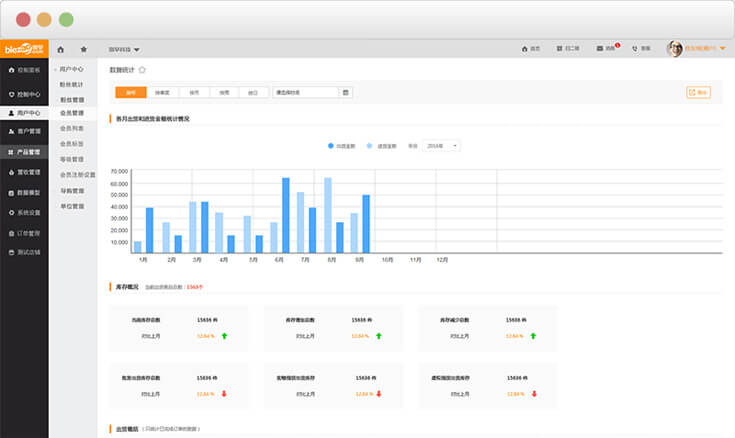Click the bizcloud logo in top left
Image resolution: width=735 pixels, height=438 pixels.
pyautogui.click(x=24, y=48)
